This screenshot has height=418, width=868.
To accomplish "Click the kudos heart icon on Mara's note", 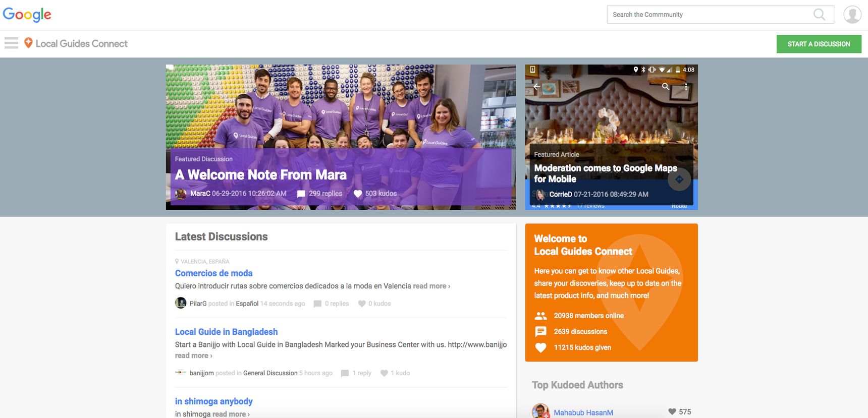I will 358,194.
